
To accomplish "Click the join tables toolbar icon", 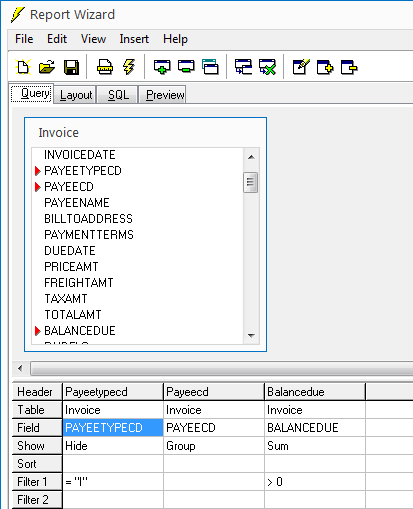I will (243, 67).
